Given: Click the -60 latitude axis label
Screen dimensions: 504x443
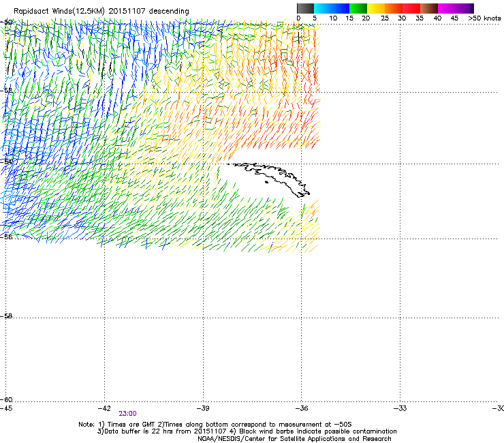Looking at the screenshot, I should pos(6,400).
